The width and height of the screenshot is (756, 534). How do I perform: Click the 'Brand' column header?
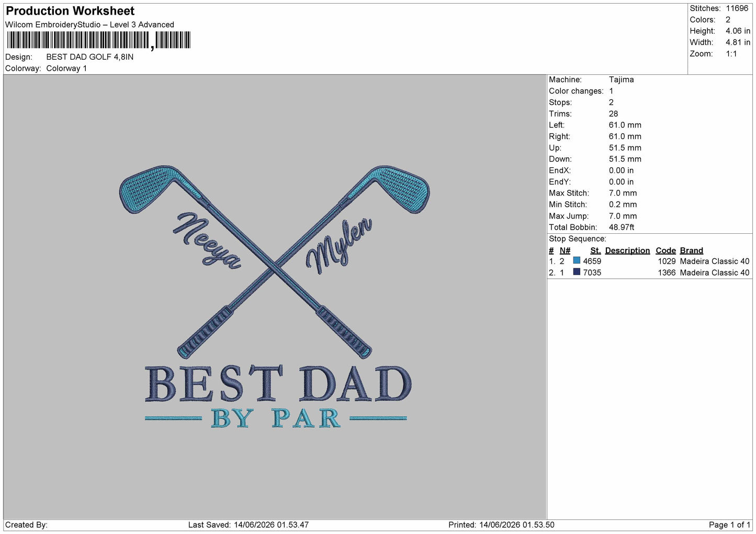691,251
